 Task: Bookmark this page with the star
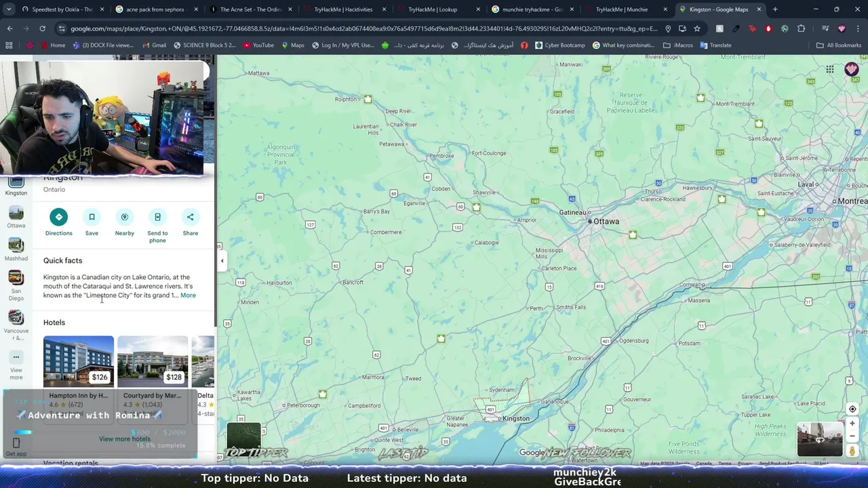point(696,28)
